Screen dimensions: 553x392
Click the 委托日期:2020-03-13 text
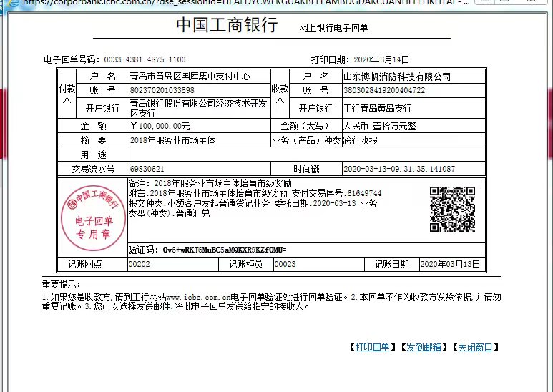[x=315, y=203]
